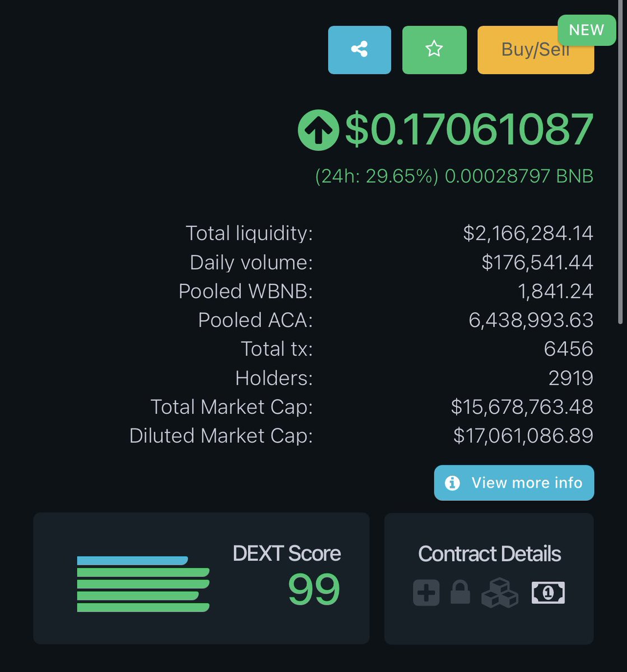The width and height of the screenshot is (627, 672).
Task: Click the highlighted tax money-bill icon
Action: (547, 592)
